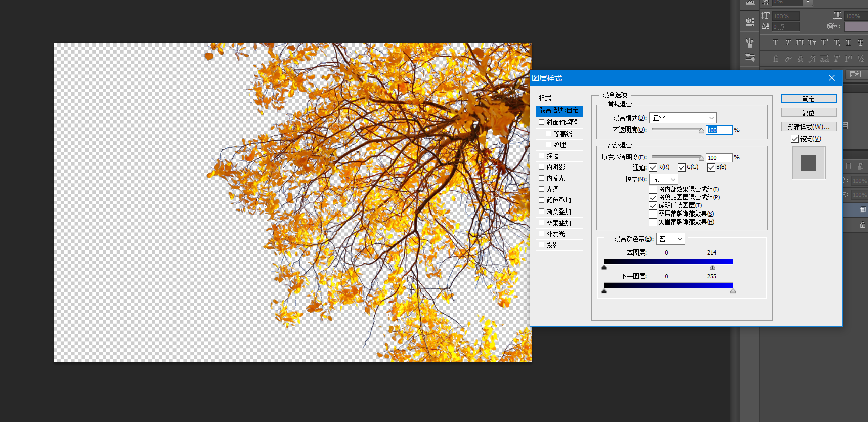Viewport: 868px width, 422px height.
Task: Enable 颜色叠加 color overlay checkbox
Action: pyautogui.click(x=542, y=200)
